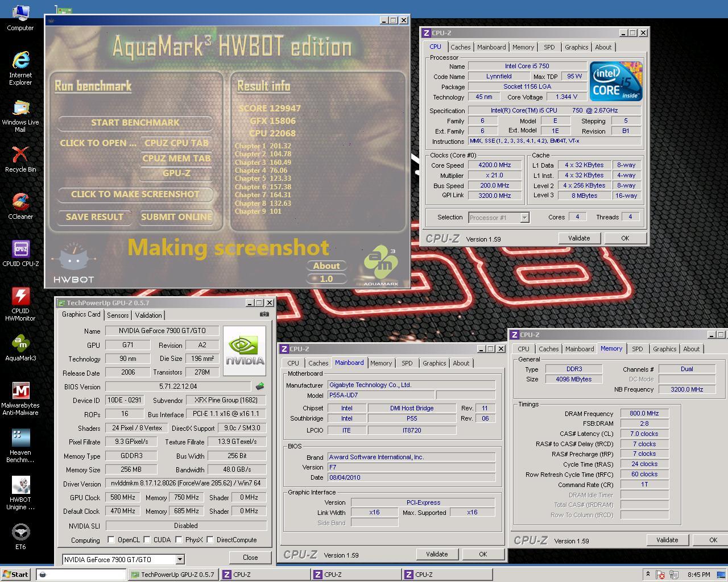Open HWBOT Unigine desktop shortcut
This screenshot has width=728, height=582.
pos(20,493)
